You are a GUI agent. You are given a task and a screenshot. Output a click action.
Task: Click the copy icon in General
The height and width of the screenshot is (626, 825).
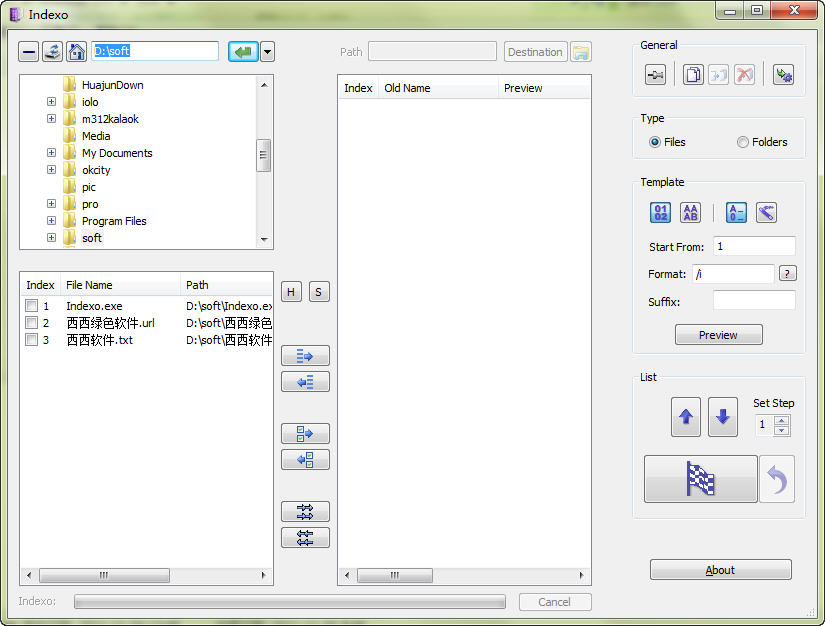[693, 75]
